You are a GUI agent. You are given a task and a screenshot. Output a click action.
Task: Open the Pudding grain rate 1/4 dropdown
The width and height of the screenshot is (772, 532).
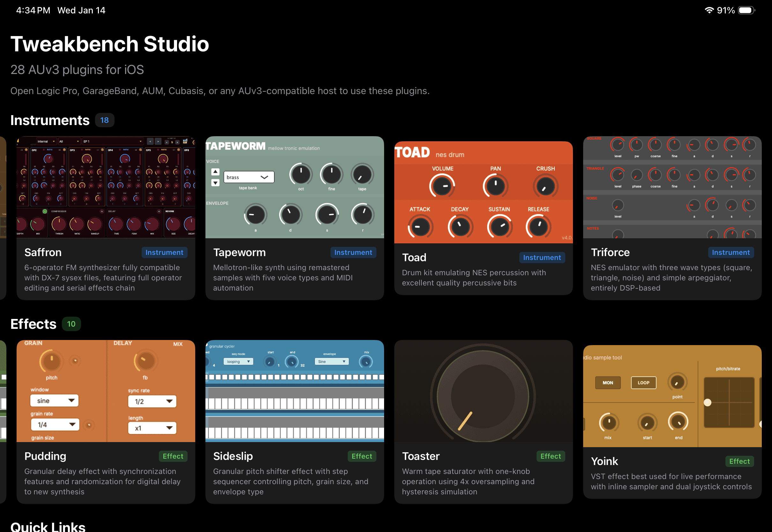55,425
